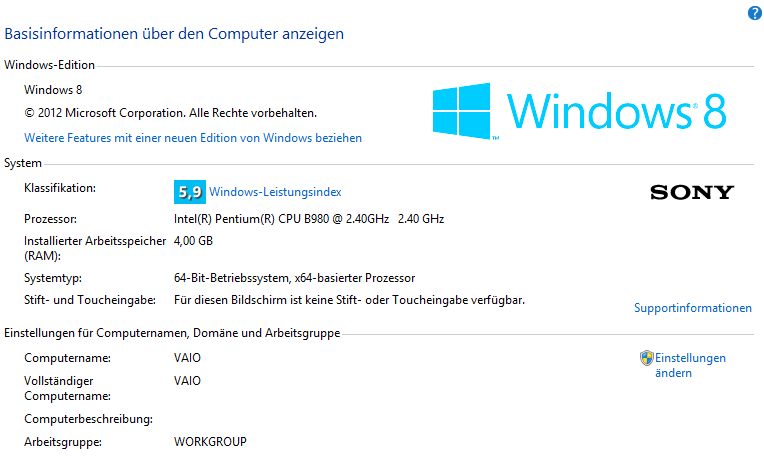Screen dimensions: 764x463
Task: Click the System section header
Action: coord(23,163)
